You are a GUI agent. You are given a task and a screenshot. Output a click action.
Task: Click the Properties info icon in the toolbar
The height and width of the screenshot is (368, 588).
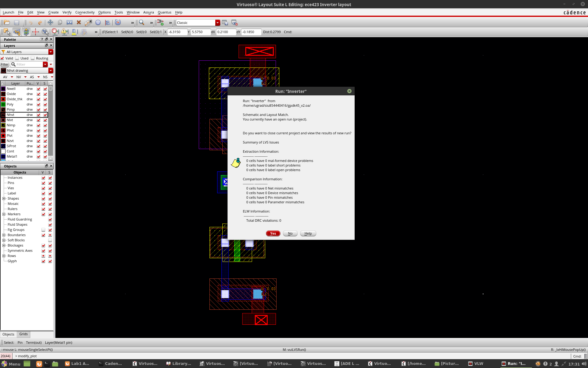click(98, 22)
